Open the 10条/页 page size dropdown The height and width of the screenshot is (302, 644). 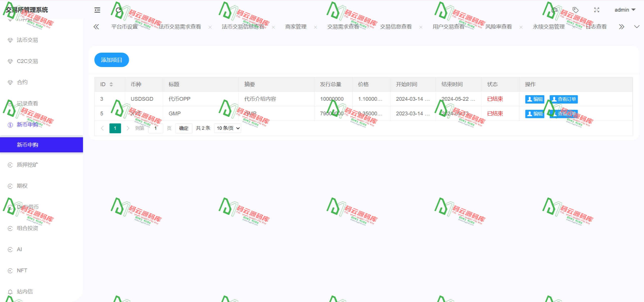tap(227, 128)
